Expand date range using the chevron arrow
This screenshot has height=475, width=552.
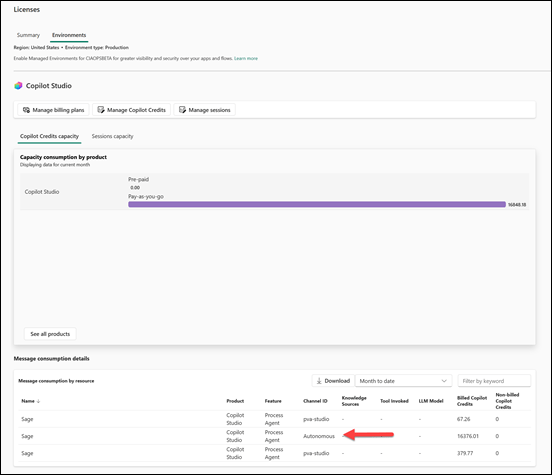pyautogui.click(x=444, y=381)
